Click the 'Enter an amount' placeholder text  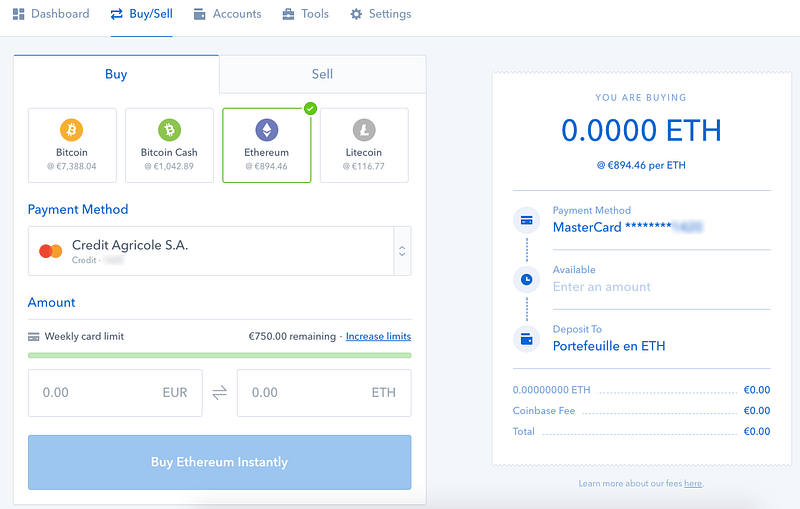click(x=602, y=287)
